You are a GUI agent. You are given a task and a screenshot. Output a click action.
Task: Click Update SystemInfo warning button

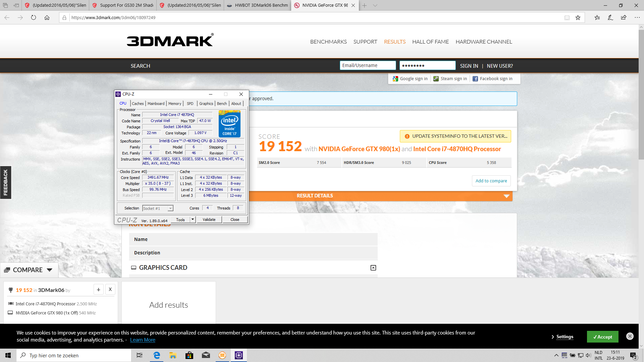455,136
